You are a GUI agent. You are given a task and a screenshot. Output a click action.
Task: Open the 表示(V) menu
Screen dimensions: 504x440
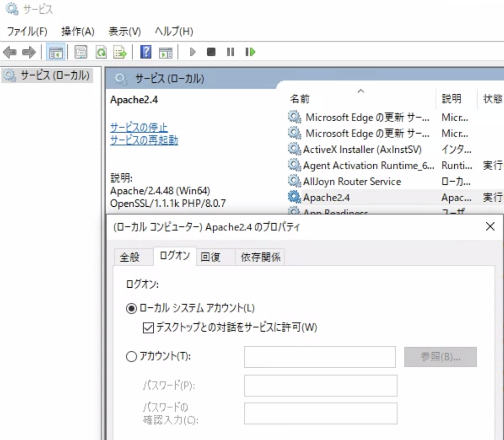pyautogui.click(x=125, y=31)
